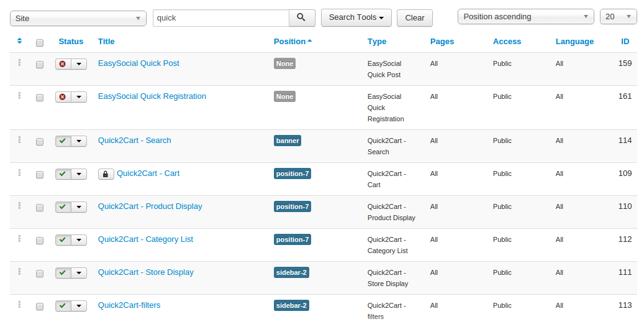
Task: Click the search field containing quick
Action: [220, 18]
